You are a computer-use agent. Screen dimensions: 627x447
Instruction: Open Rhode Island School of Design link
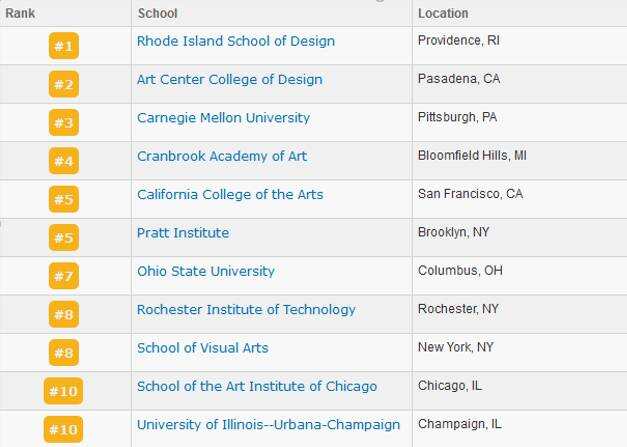pyautogui.click(x=236, y=41)
